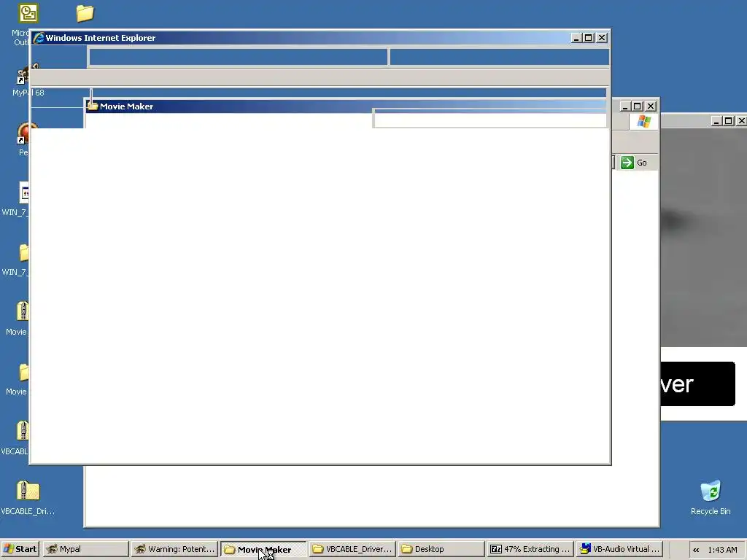
Task: Click the Windows flag logo in the browser window
Action: [643, 122]
